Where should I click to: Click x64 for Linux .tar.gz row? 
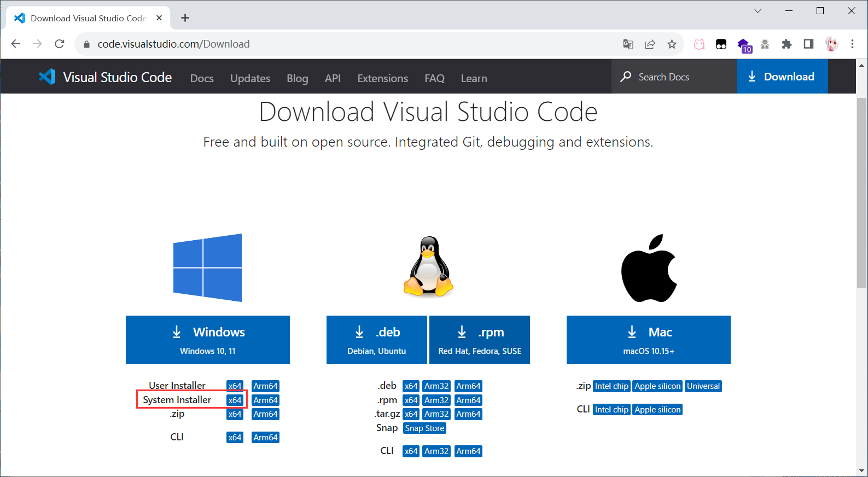[x=411, y=414]
